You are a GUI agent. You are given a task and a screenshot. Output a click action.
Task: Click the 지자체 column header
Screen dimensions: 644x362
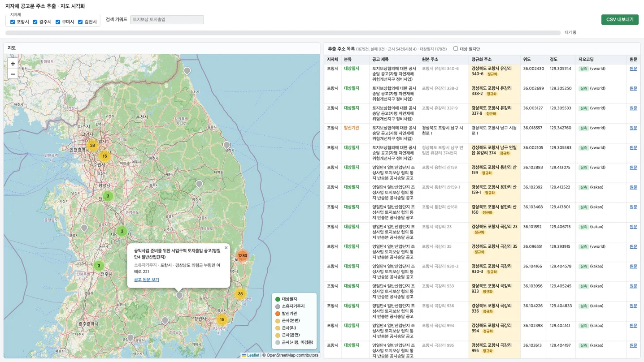[x=333, y=59]
